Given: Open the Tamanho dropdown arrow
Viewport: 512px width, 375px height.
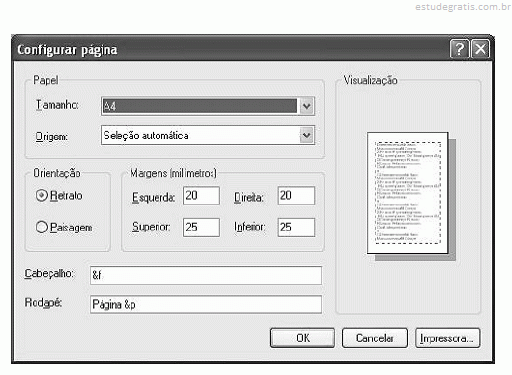Looking at the screenshot, I should pyautogui.click(x=306, y=106).
